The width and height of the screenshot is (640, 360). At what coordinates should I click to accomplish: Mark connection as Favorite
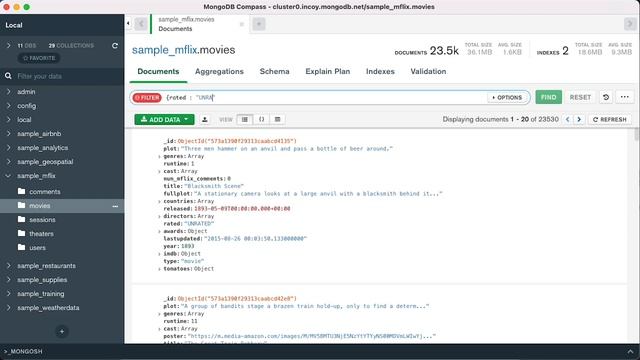pyautogui.click(x=39, y=58)
